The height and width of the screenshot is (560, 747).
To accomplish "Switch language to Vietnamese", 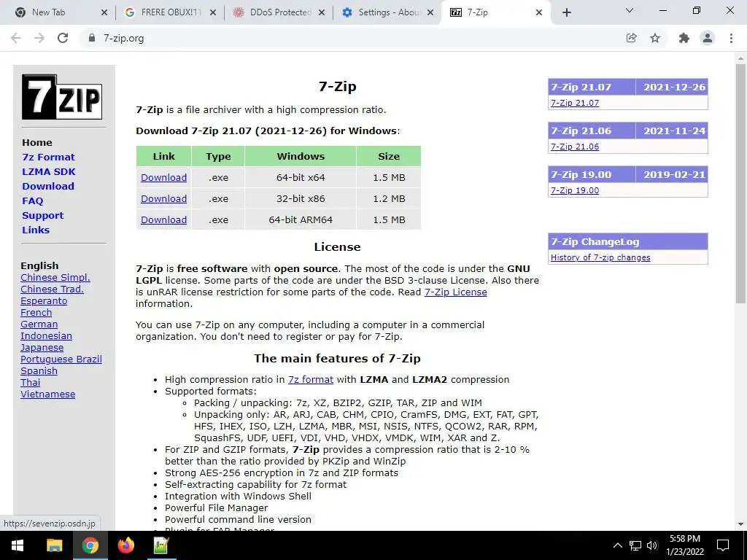I will tap(47, 394).
